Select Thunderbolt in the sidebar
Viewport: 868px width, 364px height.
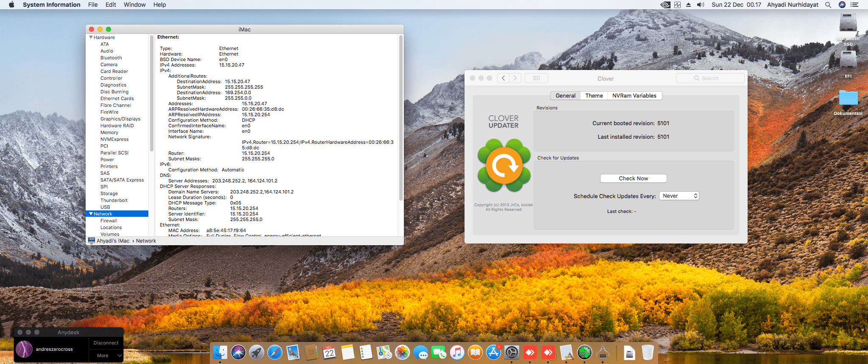[x=114, y=200]
